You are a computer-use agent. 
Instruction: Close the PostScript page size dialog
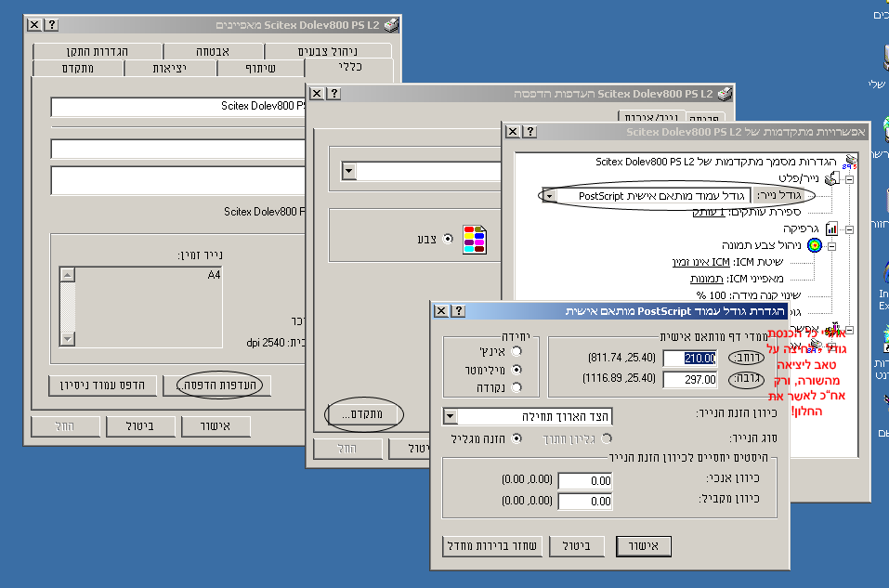pyautogui.click(x=441, y=311)
